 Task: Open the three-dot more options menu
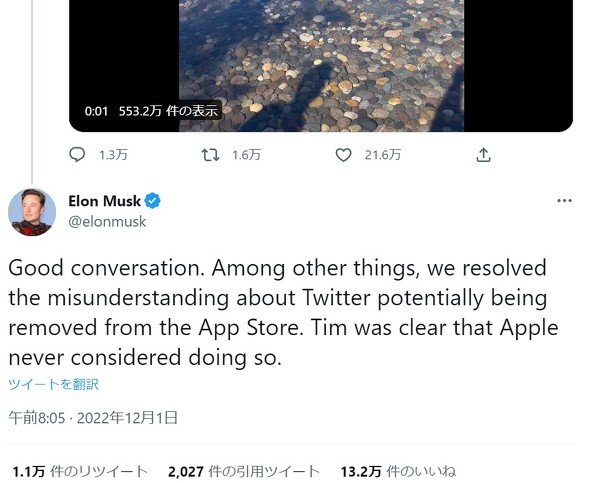tap(564, 200)
